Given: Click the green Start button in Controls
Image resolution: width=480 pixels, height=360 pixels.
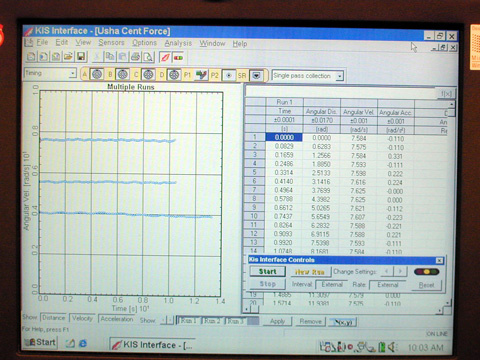Looking at the screenshot, I should (268, 271).
